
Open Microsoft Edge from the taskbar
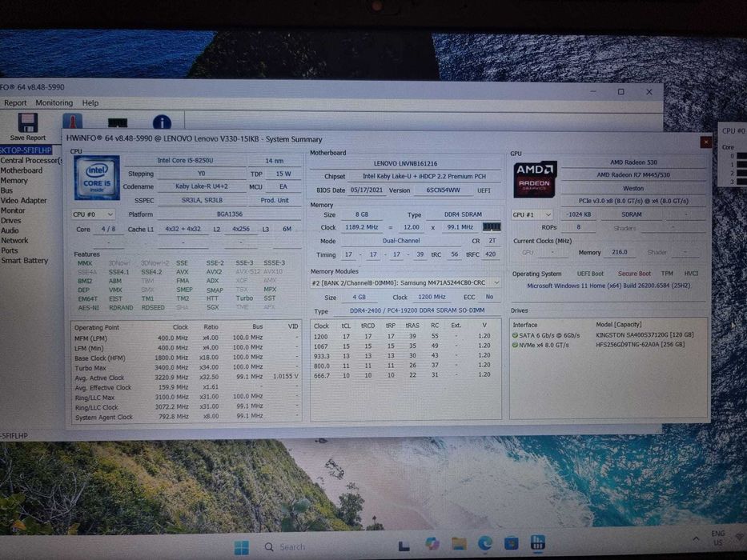click(485, 543)
